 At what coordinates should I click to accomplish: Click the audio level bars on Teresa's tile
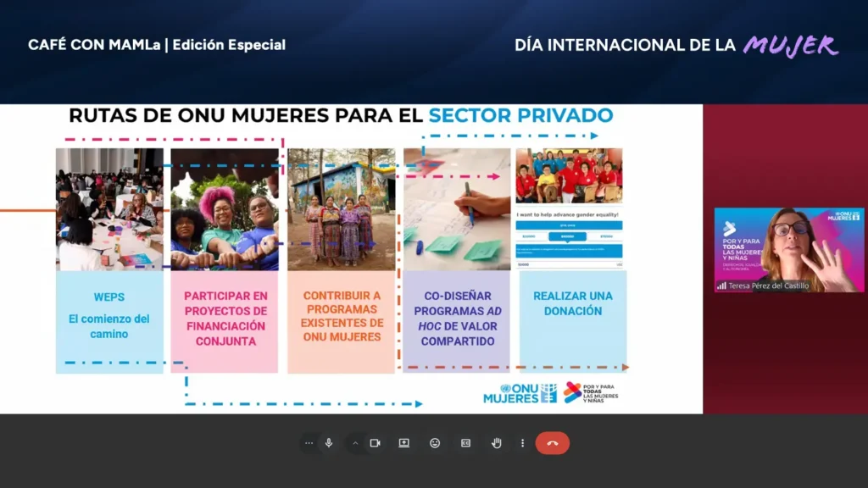click(x=721, y=286)
